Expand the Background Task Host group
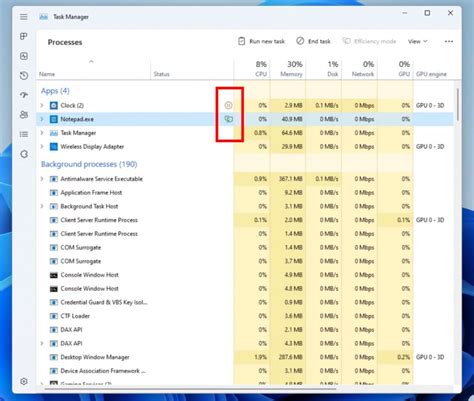 (x=42, y=206)
